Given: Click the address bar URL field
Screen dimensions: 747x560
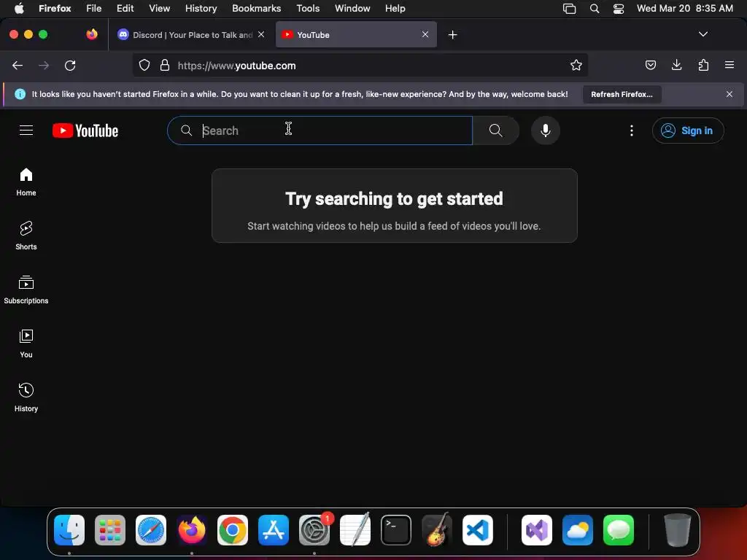Looking at the screenshot, I should [x=360, y=65].
